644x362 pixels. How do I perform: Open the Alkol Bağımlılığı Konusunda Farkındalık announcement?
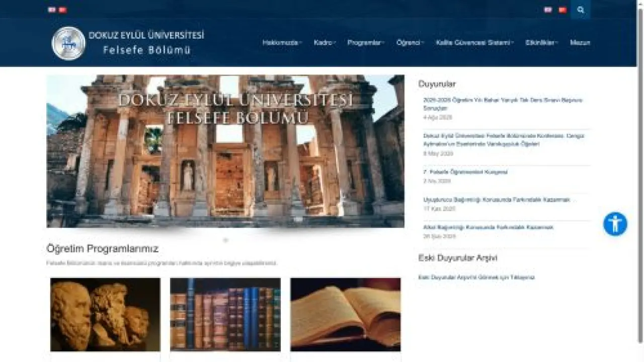click(488, 227)
